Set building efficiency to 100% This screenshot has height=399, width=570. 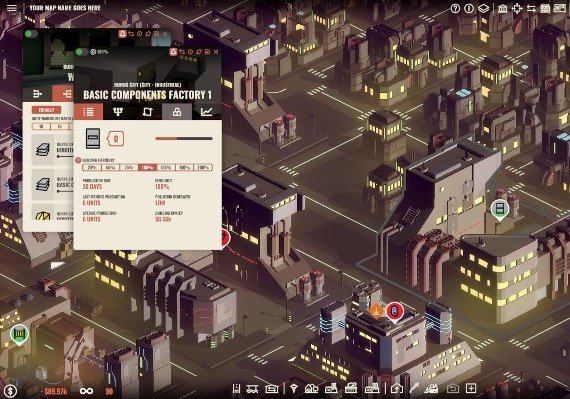pos(148,168)
